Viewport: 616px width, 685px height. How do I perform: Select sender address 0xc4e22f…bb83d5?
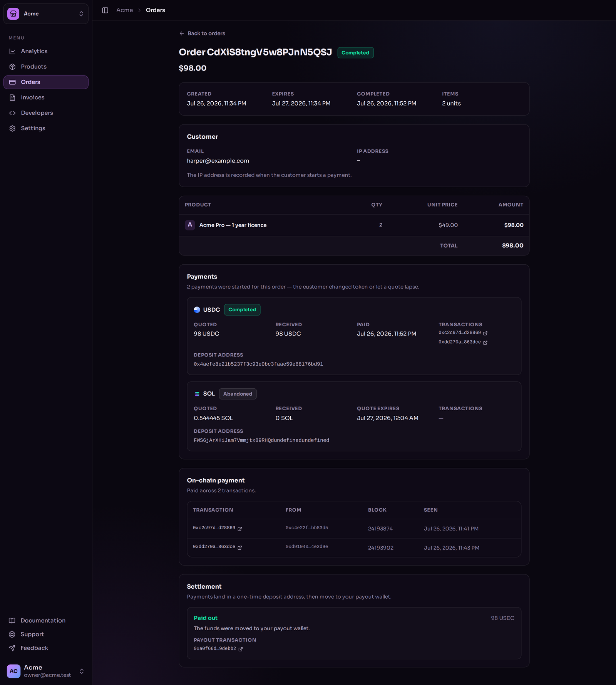(307, 528)
